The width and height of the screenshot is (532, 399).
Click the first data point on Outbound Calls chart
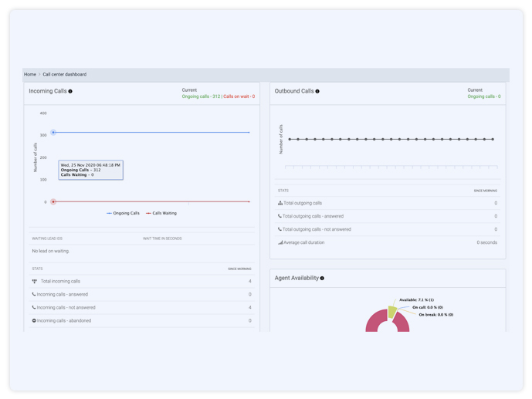coord(290,140)
